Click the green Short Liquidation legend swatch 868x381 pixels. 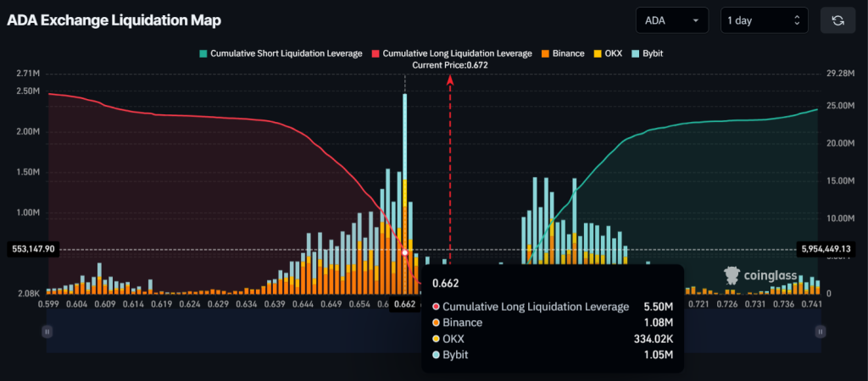coord(203,53)
